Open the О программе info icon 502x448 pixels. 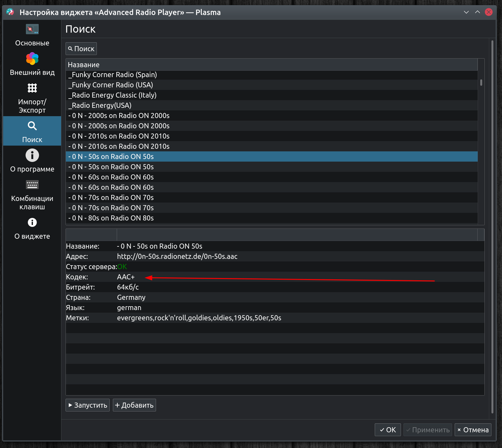click(32, 155)
